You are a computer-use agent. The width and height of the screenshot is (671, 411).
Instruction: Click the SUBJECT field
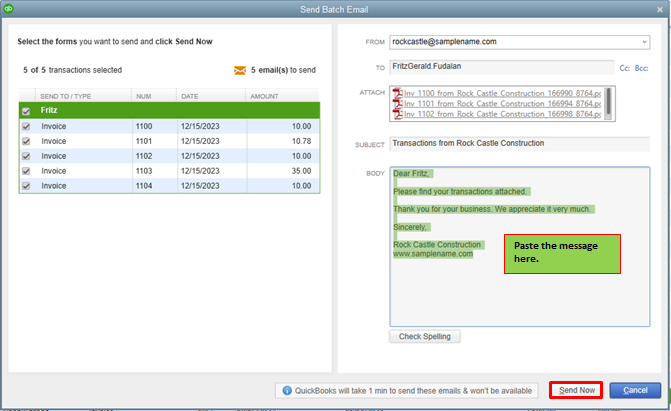click(520, 143)
